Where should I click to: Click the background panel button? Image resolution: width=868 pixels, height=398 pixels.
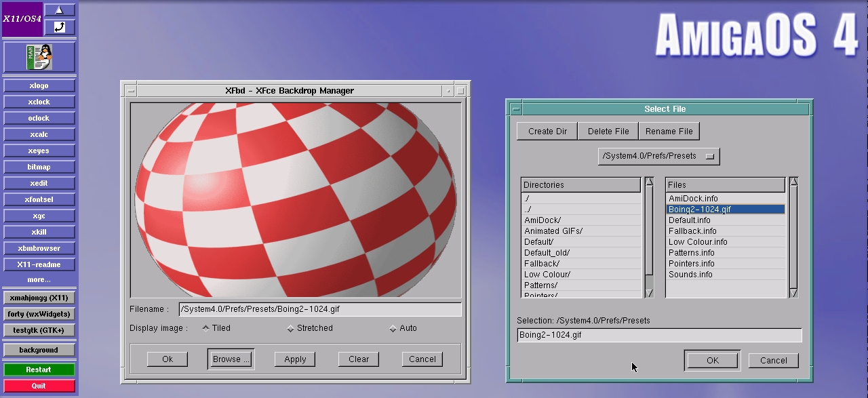point(39,351)
